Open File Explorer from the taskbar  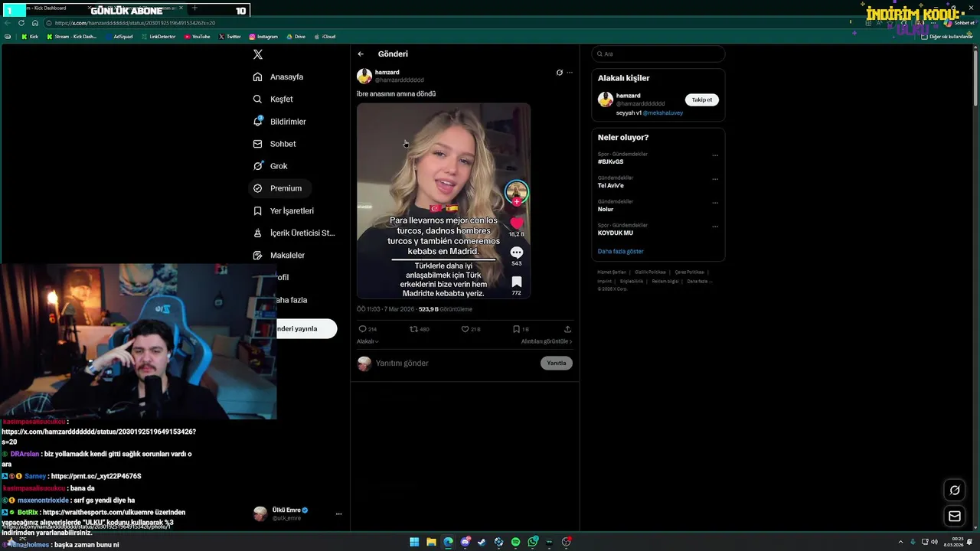[x=431, y=542]
